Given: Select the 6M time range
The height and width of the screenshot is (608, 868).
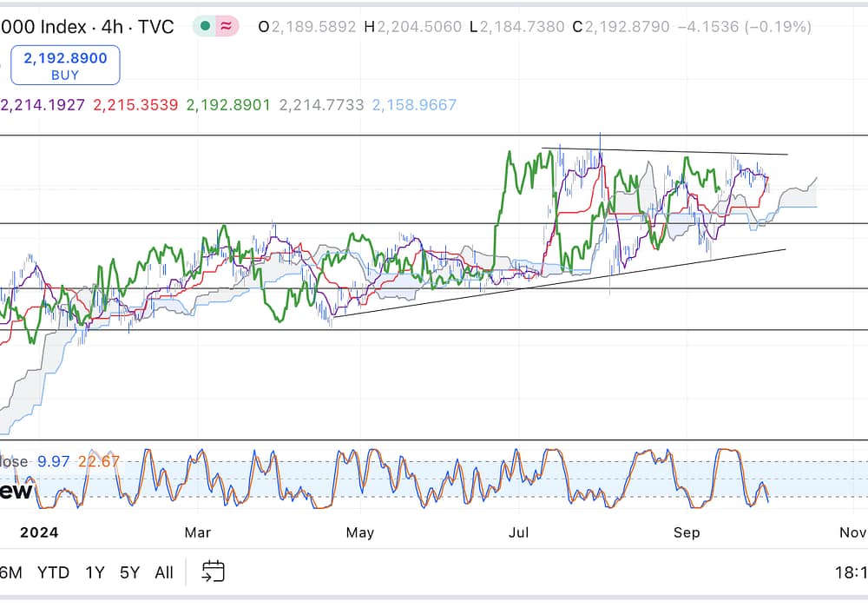Looking at the screenshot, I should pos(10,572).
